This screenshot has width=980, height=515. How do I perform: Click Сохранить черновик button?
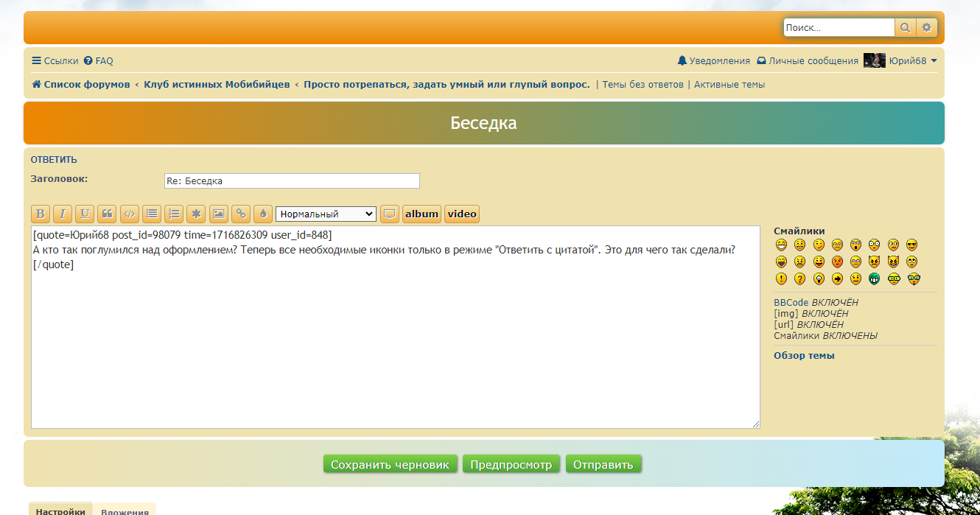tap(390, 464)
